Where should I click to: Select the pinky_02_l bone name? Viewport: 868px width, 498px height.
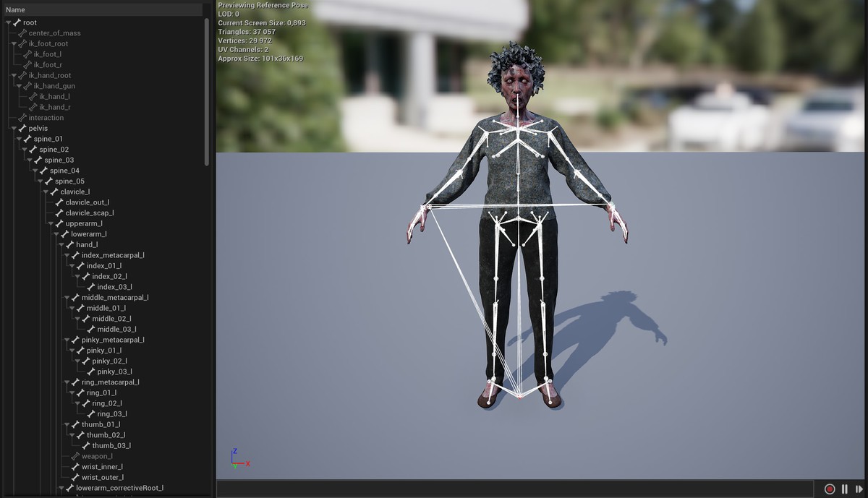tap(110, 361)
